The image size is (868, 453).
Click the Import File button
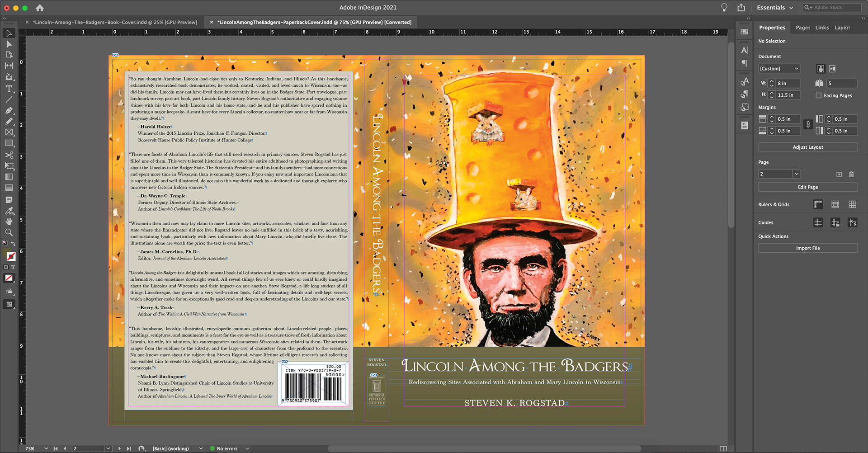(808, 248)
